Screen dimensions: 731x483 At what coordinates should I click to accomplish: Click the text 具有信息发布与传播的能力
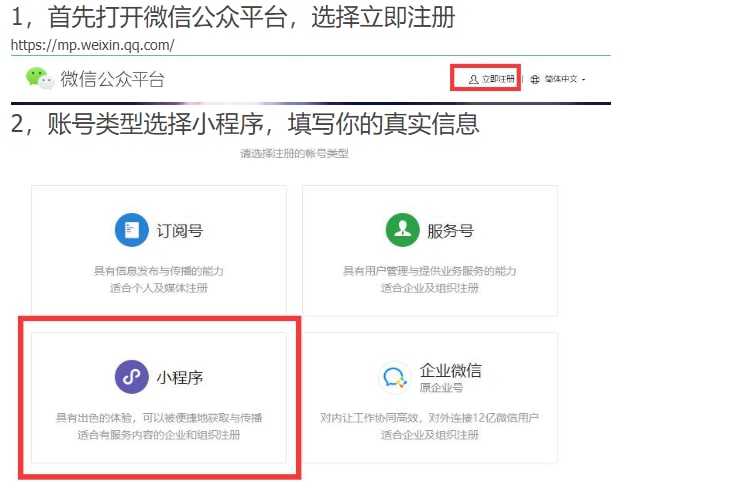tap(159, 271)
